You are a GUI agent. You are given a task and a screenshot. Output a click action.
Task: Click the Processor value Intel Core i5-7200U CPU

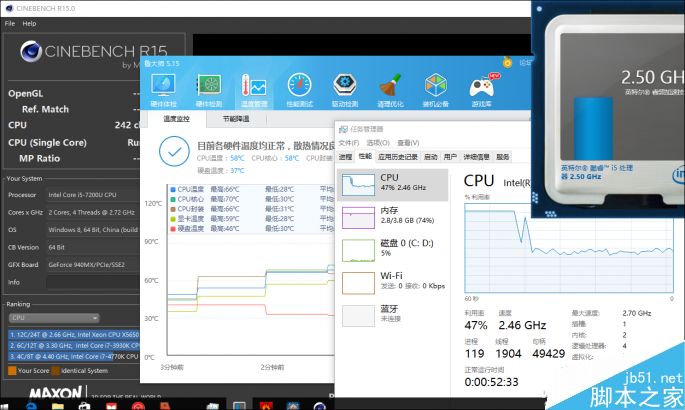coord(83,195)
